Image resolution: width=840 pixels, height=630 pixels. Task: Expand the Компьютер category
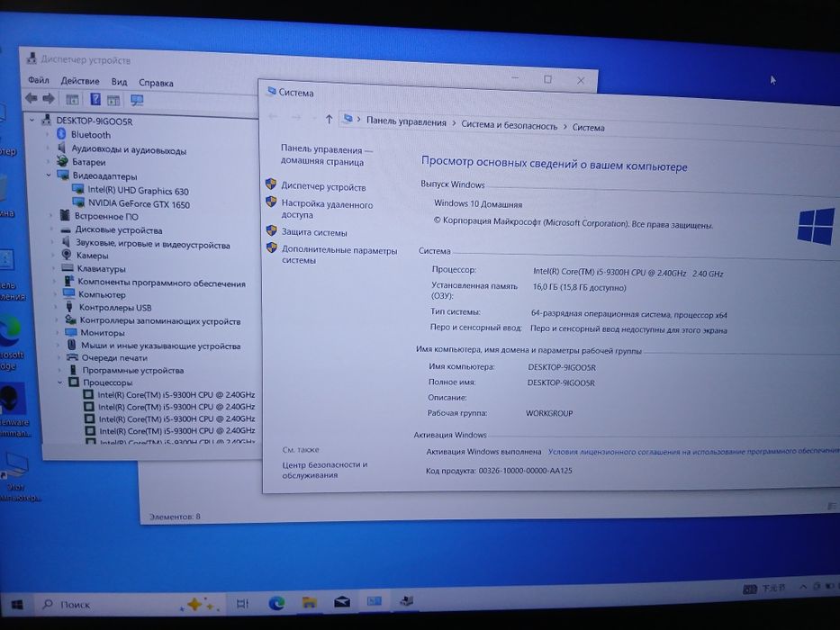click(55, 294)
